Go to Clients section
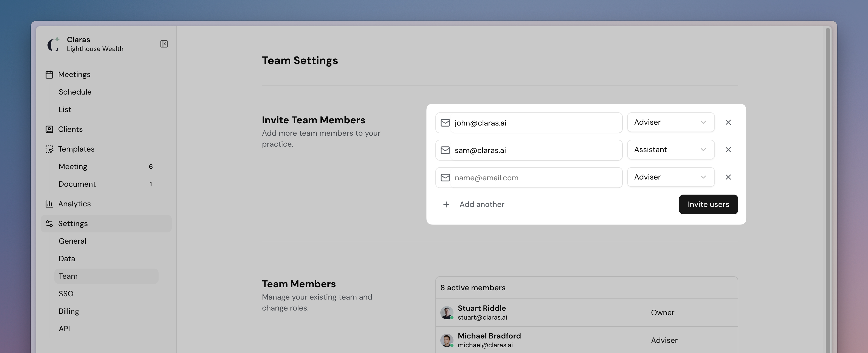868x353 pixels. pos(106,129)
